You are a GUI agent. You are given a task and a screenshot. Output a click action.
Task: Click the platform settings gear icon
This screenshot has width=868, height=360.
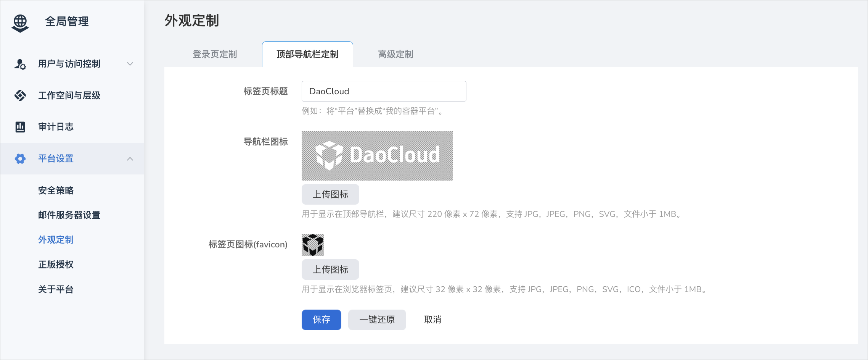coord(20,158)
